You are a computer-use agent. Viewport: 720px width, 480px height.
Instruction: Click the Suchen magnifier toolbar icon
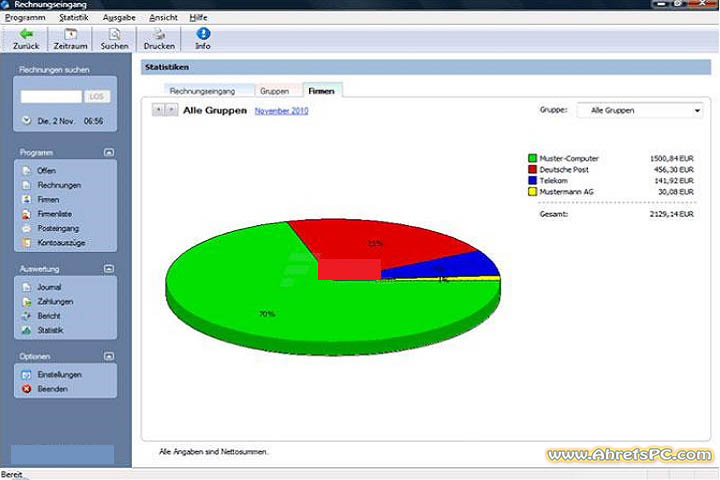[114, 34]
